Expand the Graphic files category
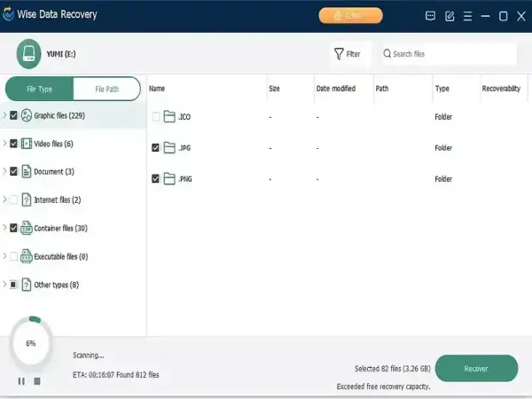Viewport: 532px width, 399px height. pos(4,115)
